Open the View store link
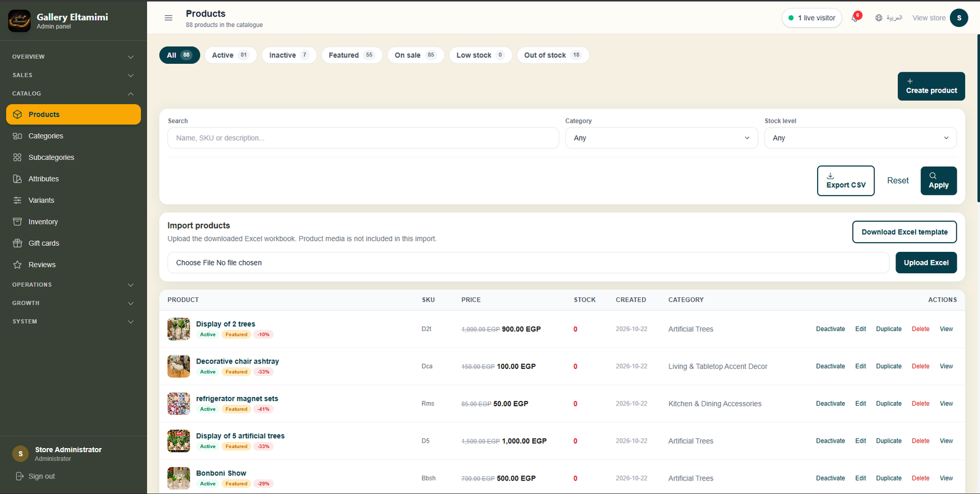Image resolution: width=980 pixels, height=494 pixels. click(x=929, y=18)
